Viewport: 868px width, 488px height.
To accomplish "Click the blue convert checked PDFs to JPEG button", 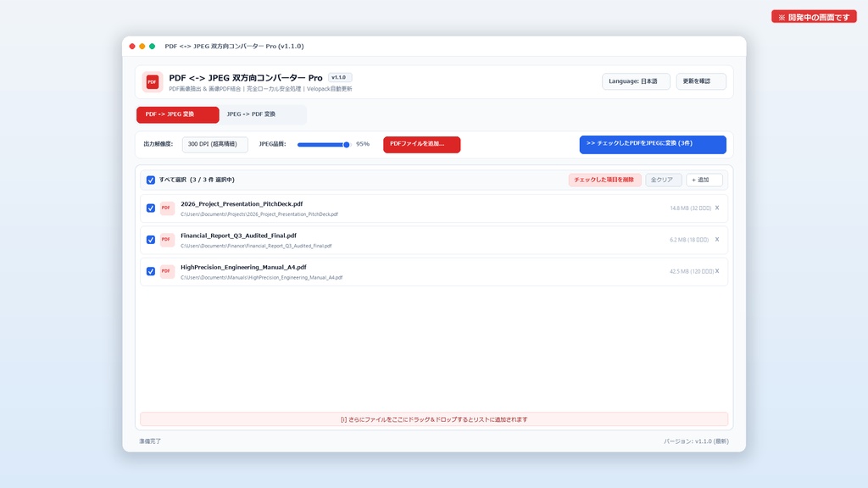I will click(x=653, y=144).
